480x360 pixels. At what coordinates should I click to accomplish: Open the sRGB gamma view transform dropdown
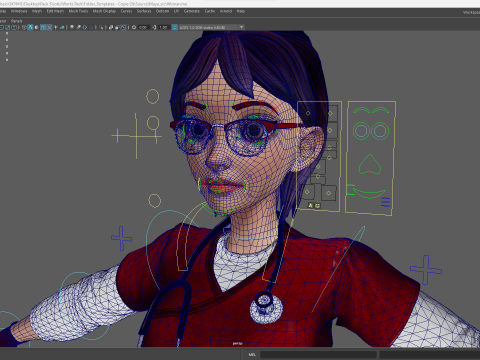pyautogui.click(x=211, y=27)
